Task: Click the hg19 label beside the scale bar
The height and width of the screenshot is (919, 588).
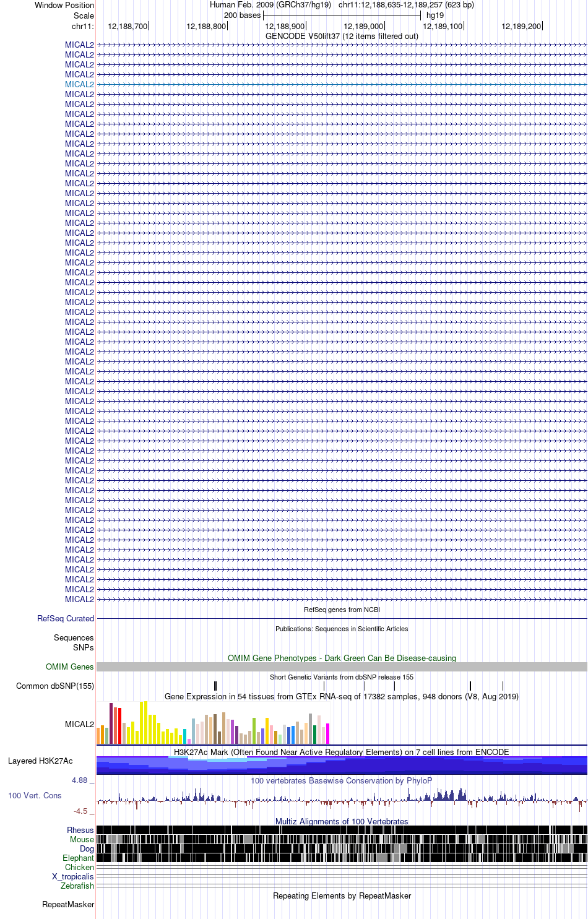Action: click(435, 15)
